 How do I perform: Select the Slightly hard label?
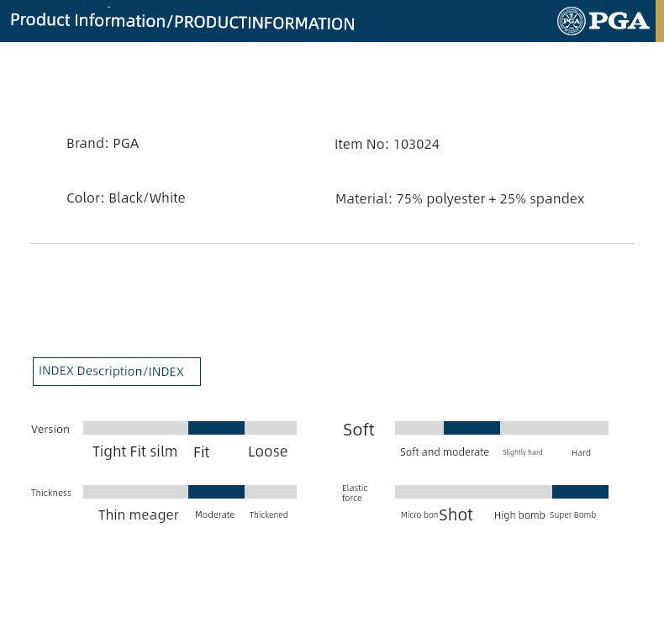click(522, 452)
